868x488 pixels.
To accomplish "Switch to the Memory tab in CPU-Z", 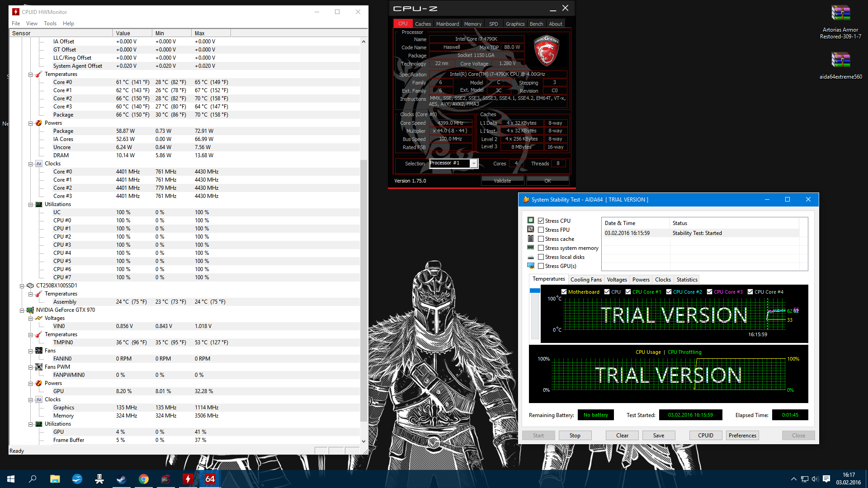I will 473,24.
